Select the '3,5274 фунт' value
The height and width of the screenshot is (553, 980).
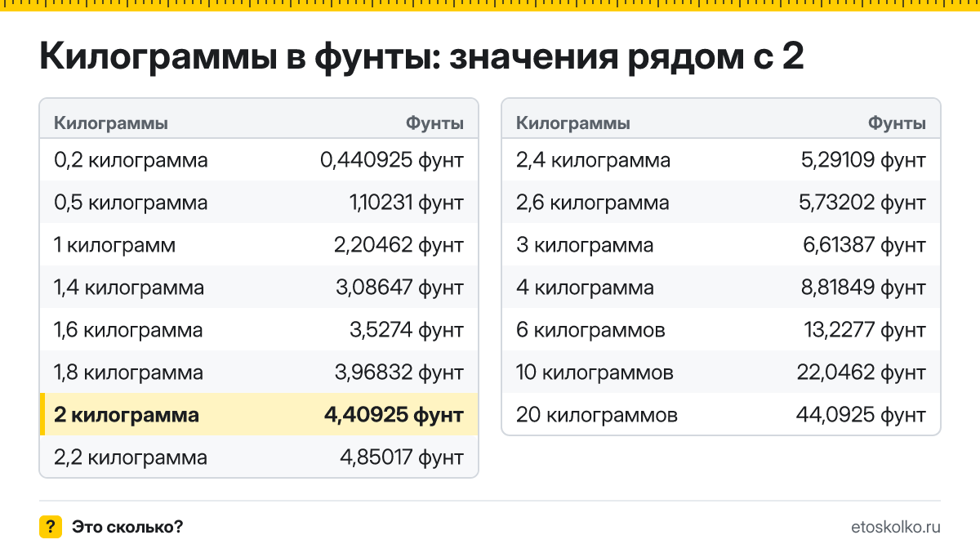[407, 330]
